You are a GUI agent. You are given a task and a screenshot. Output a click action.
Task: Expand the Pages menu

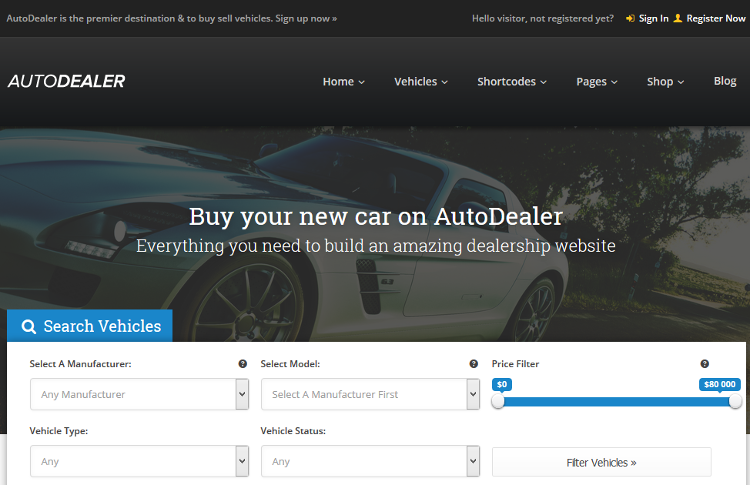click(596, 82)
